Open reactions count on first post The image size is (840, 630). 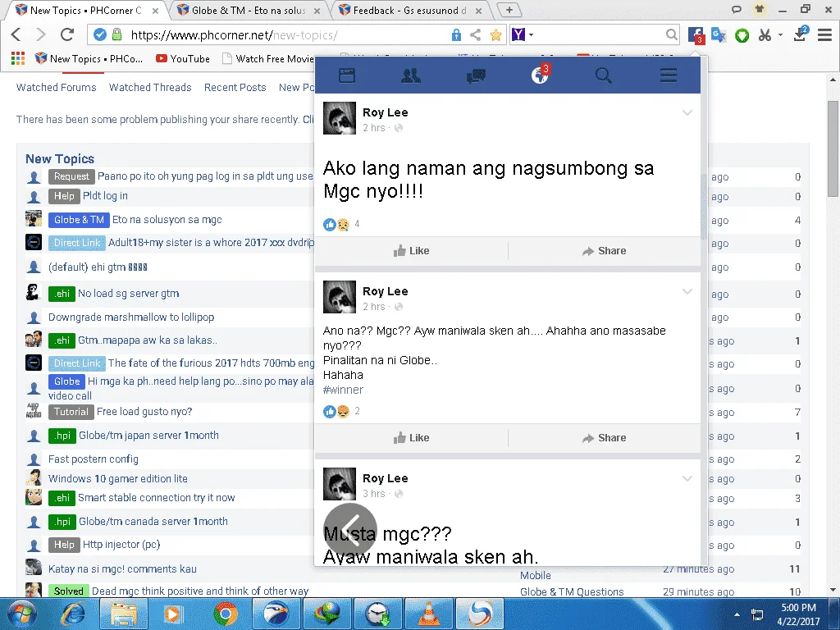pos(357,224)
